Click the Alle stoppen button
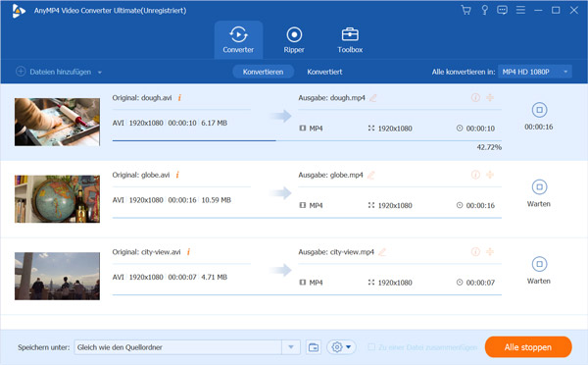Viewport: 588px width, 365px height. pos(528,347)
